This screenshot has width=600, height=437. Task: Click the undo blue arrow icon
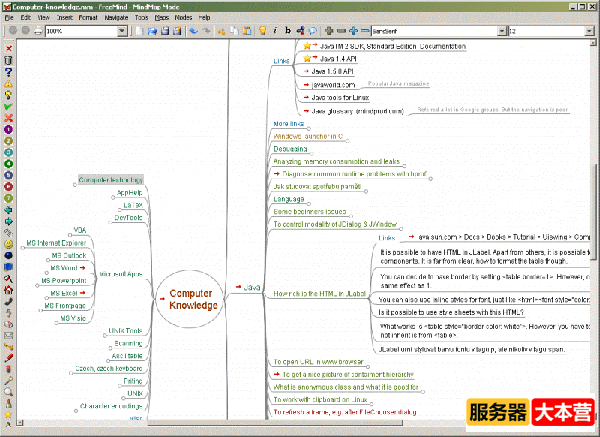(x=194, y=31)
